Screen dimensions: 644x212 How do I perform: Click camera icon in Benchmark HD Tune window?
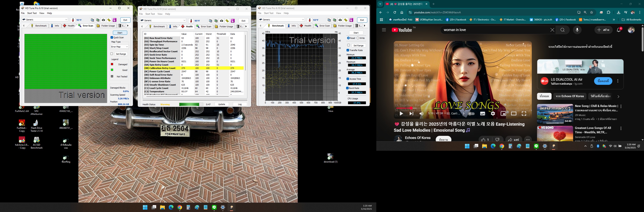point(340,20)
